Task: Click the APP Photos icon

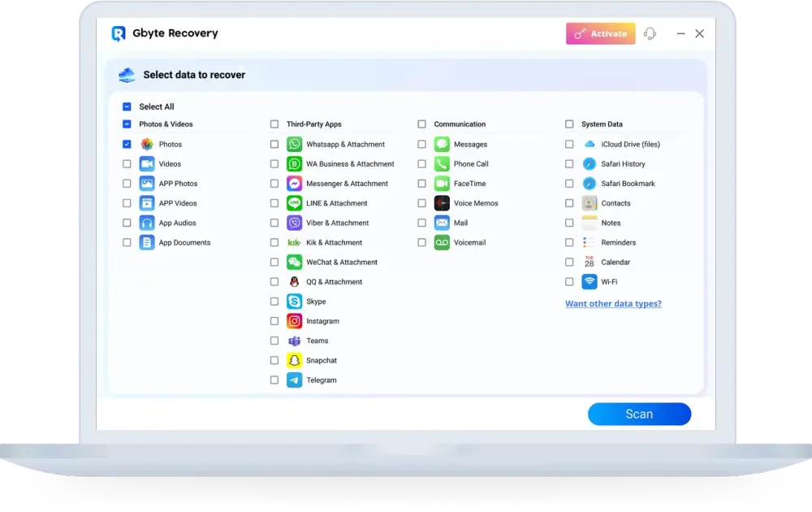Action: 147,184
